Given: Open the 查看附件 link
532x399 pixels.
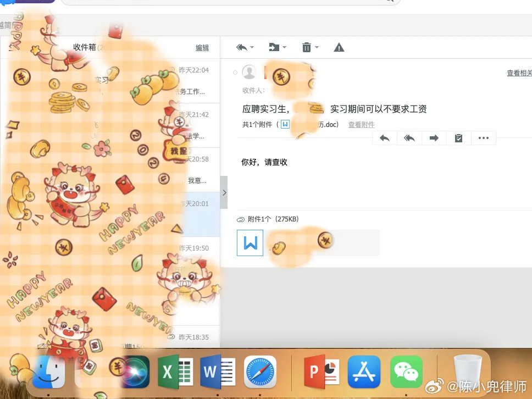Looking at the screenshot, I should tap(361, 125).
